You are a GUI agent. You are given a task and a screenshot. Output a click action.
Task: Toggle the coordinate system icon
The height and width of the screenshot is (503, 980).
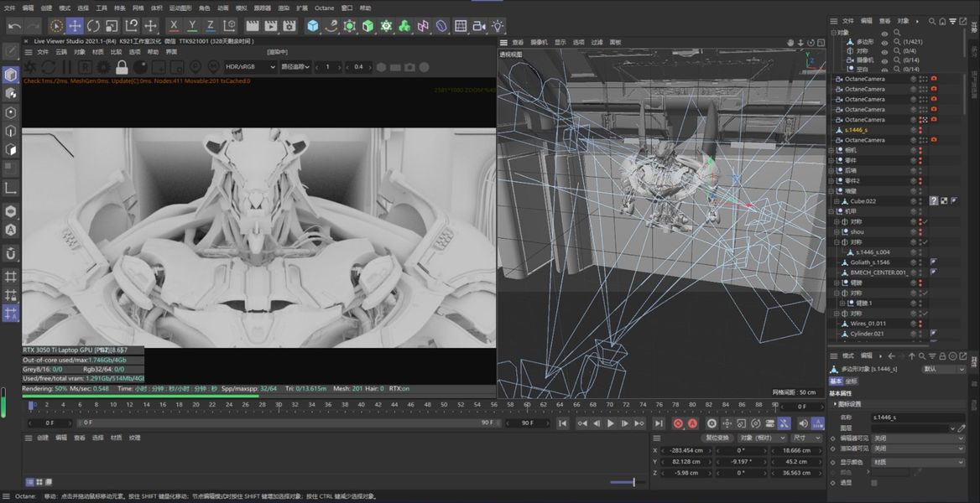tap(230, 26)
